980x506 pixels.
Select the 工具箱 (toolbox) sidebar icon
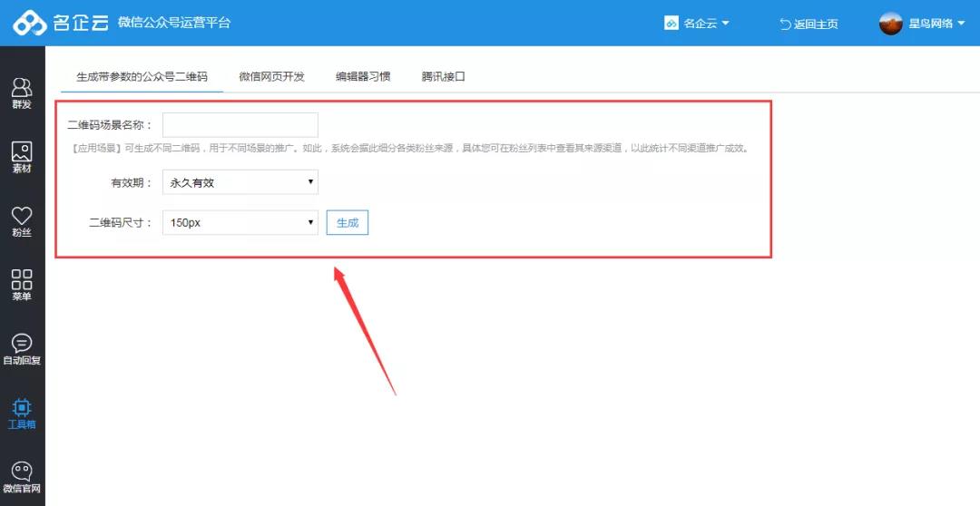tap(22, 413)
